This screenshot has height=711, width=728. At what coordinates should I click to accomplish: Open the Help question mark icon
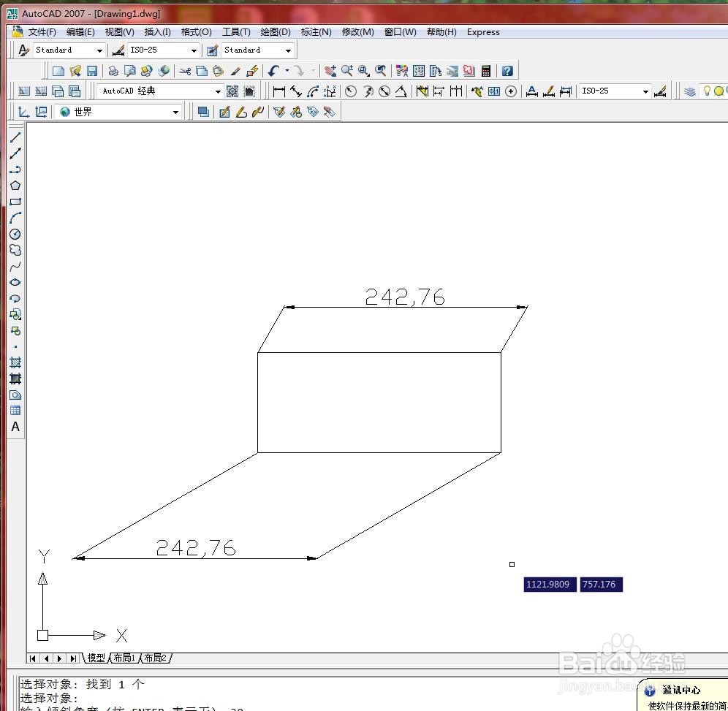click(x=507, y=71)
